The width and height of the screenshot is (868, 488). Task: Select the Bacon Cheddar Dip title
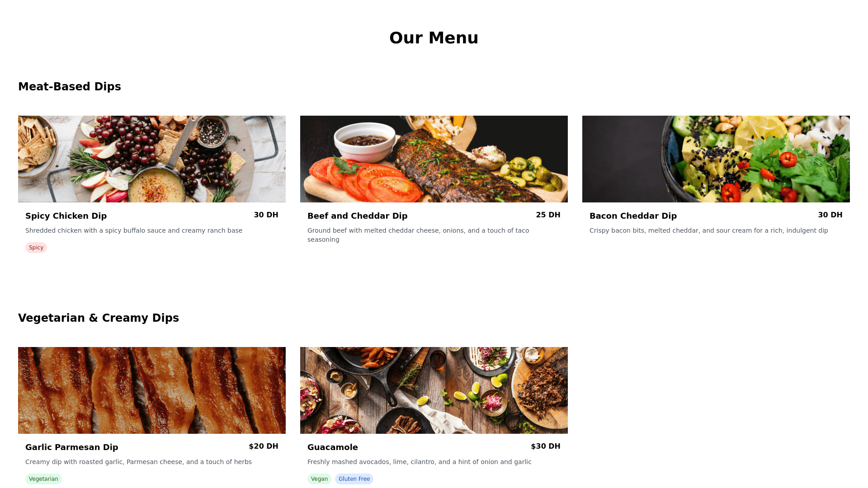(x=633, y=216)
